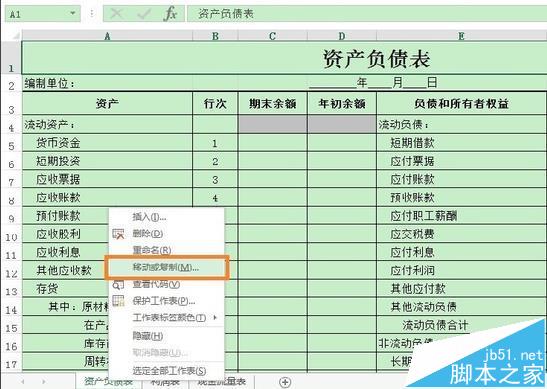
Task: Click the 年 月 日 date cell
Action: 373,83
